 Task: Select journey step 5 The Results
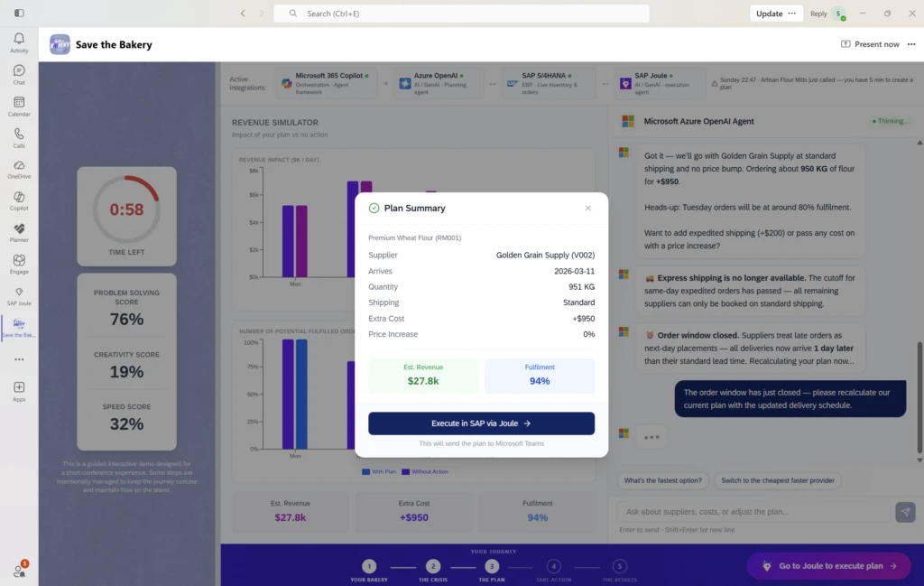pos(619,566)
